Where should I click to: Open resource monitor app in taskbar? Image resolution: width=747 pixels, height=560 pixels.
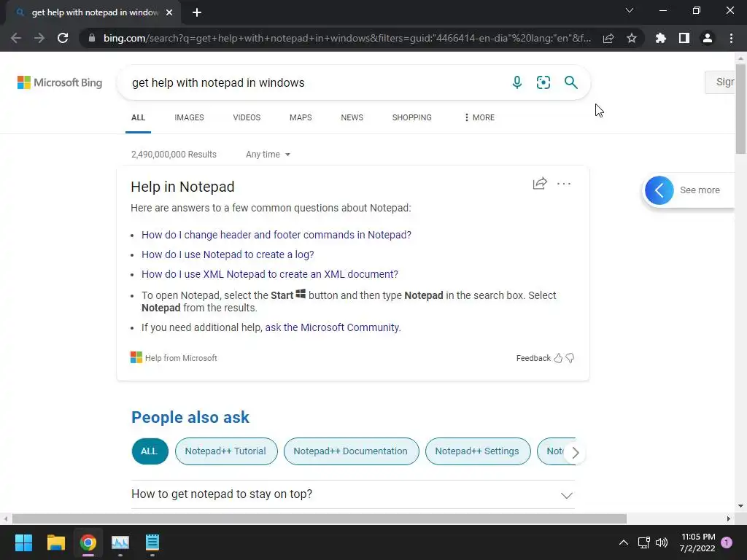pyautogui.click(x=120, y=542)
